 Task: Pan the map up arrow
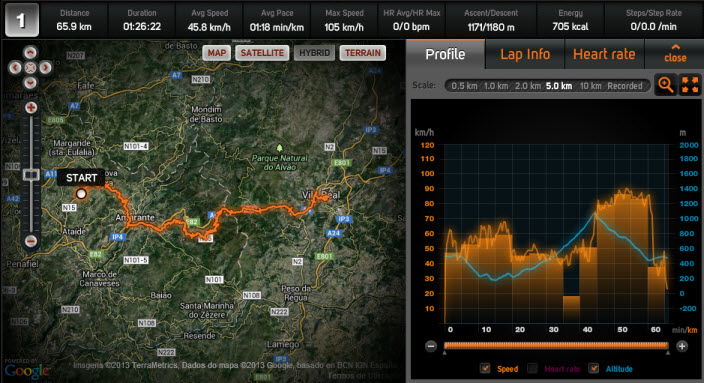30,53
